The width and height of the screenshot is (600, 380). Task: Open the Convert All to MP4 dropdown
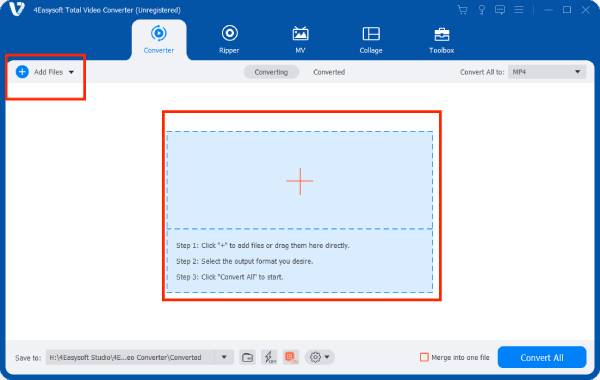[547, 72]
